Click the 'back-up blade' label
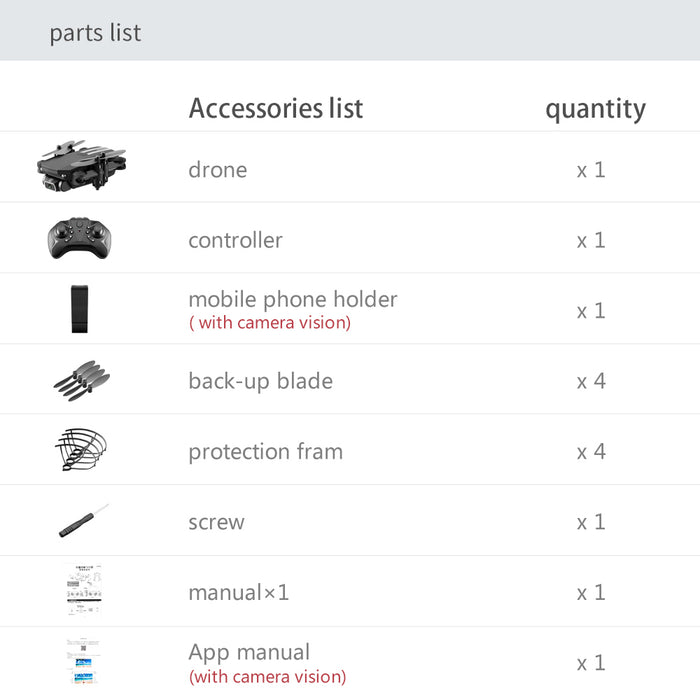This screenshot has width=700, height=700. click(x=260, y=381)
